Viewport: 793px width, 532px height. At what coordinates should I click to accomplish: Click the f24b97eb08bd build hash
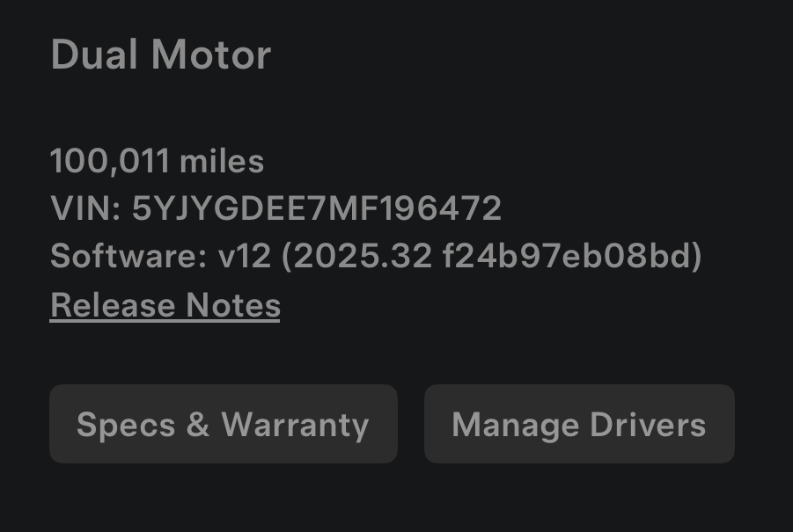point(567,257)
